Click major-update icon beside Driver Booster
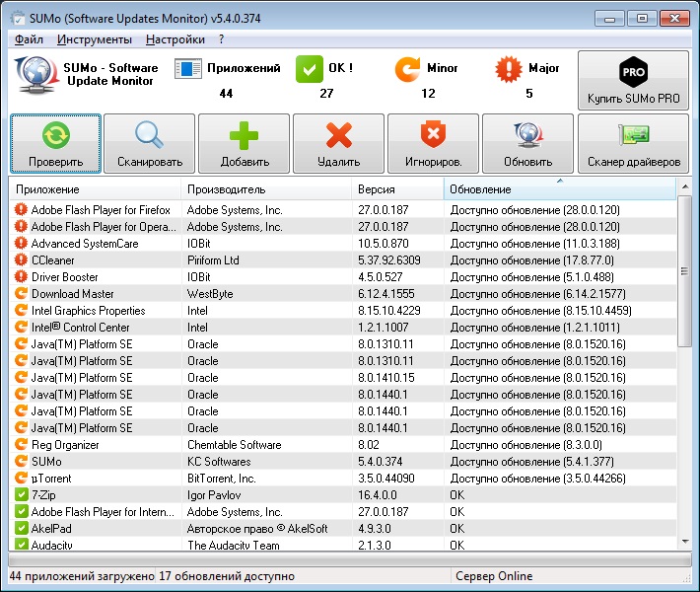 pos(21,276)
